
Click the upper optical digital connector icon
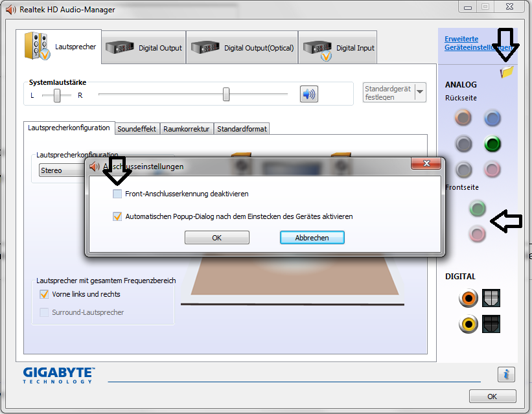[491, 298]
